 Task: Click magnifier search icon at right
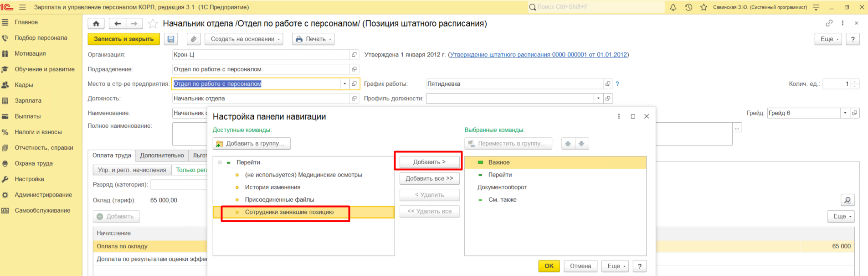(x=847, y=200)
